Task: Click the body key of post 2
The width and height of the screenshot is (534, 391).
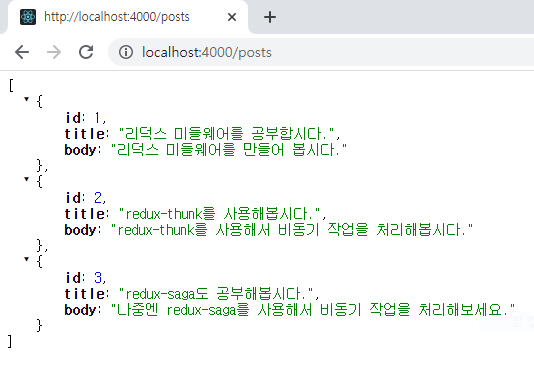Action: [x=80, y=230]
